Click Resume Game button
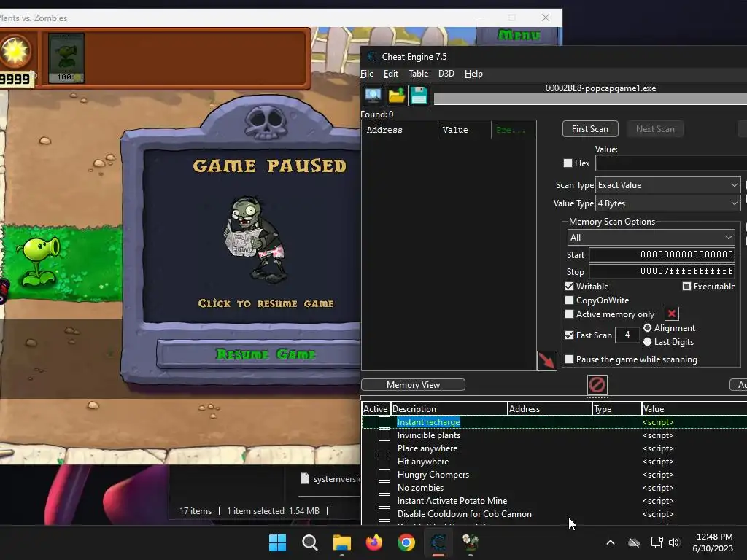The width and height of the screenshot is (747, 560). coord(265,354)
